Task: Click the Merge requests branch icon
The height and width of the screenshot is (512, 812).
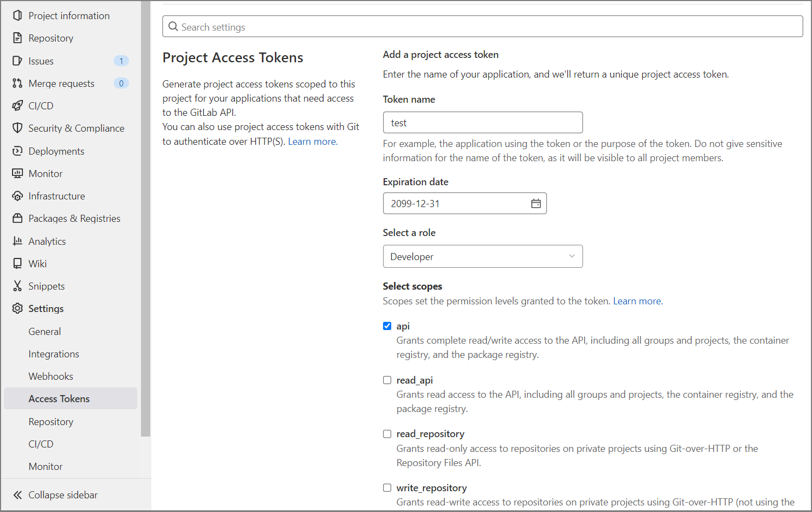Action: point(17,83)
